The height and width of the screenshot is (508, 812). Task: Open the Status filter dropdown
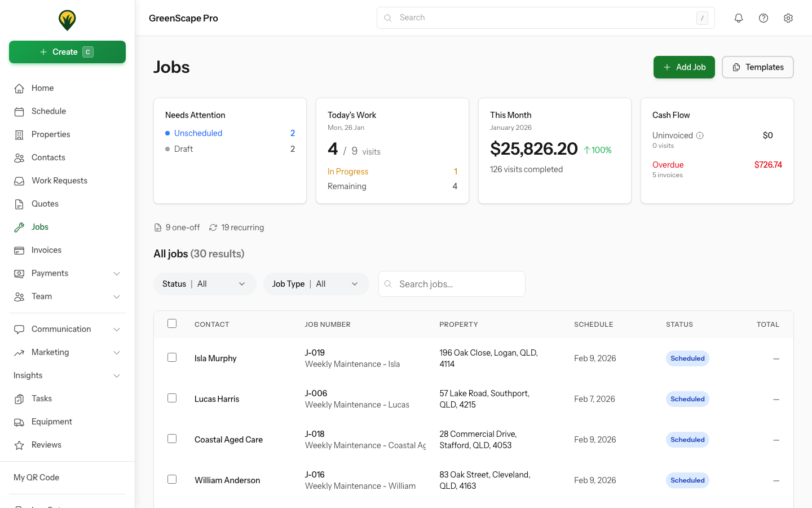(205, 283)
